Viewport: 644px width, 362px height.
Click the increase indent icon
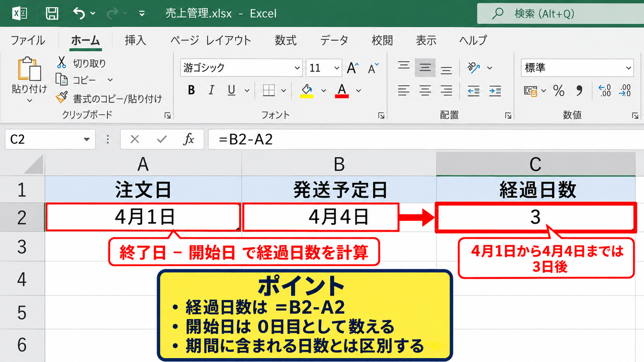click(495, 91)
